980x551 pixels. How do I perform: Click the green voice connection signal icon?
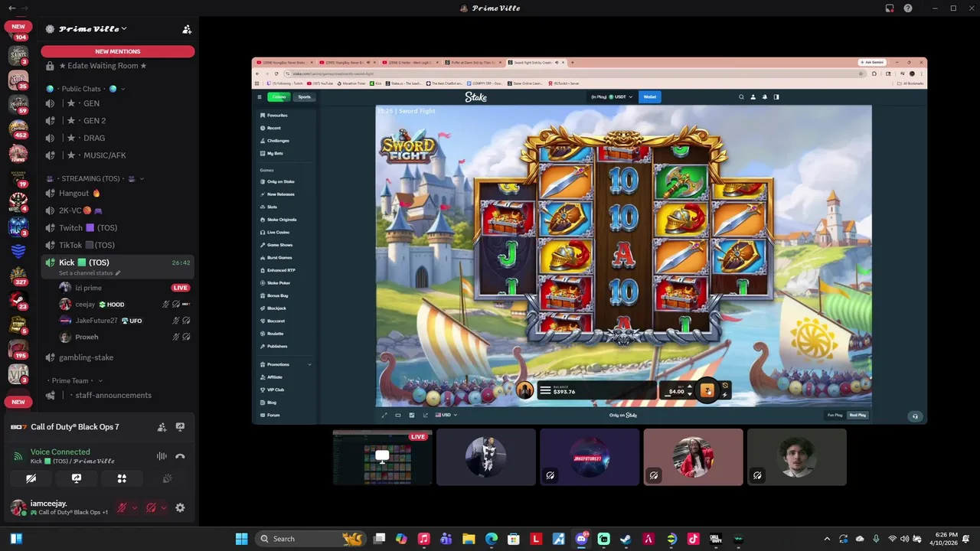(x=18, y=456)
